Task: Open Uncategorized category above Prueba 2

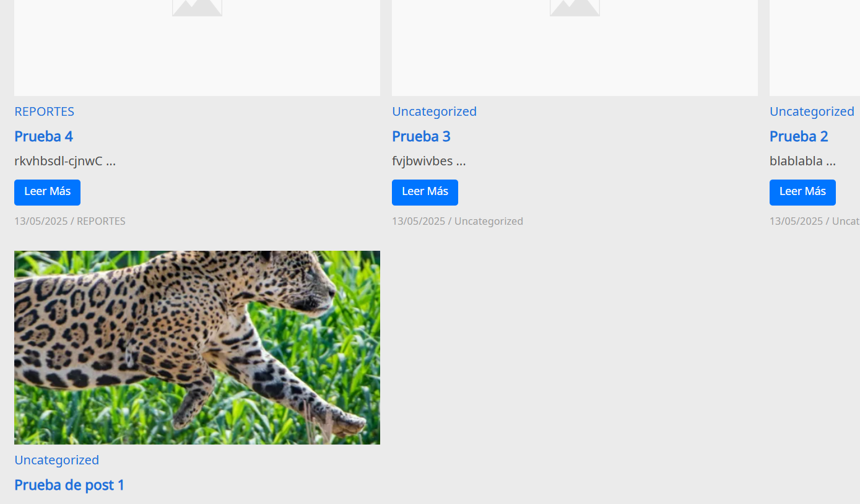Action: pyautogui.click(x=812, y=111)
